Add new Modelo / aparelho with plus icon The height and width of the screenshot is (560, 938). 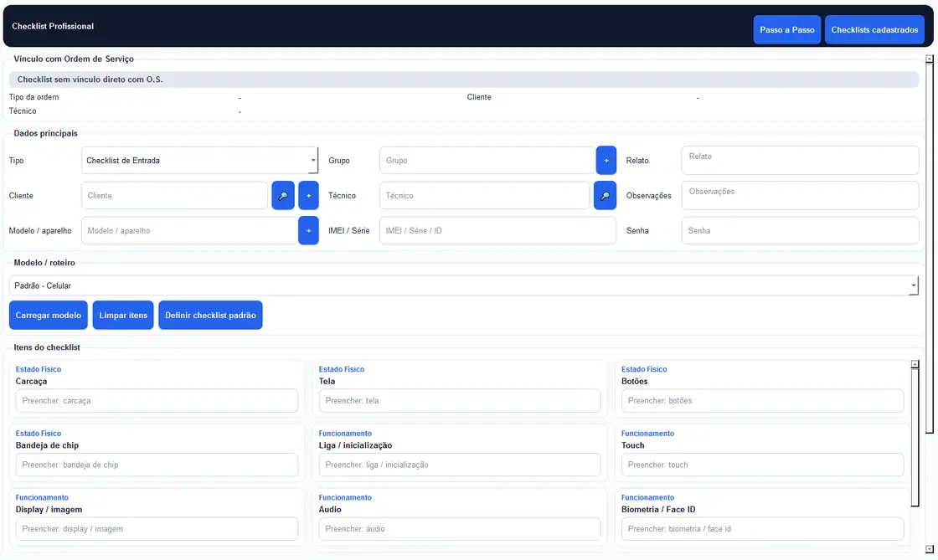click(x=309, y=231)
